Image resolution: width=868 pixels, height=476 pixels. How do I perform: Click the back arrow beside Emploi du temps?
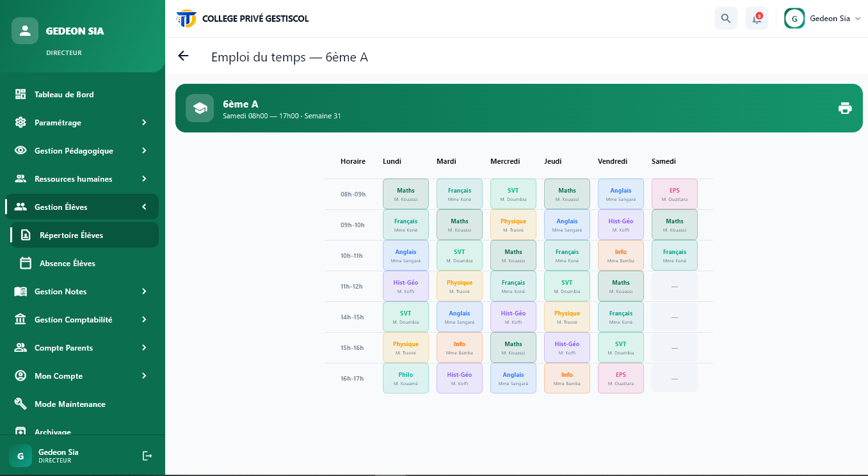pyautogui.click(x=183, y=56)
